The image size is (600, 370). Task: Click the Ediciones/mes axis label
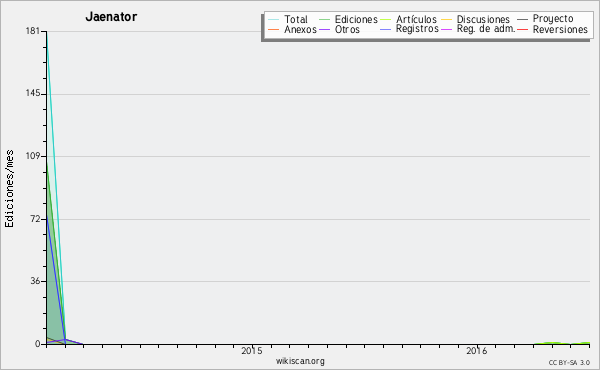9,189
